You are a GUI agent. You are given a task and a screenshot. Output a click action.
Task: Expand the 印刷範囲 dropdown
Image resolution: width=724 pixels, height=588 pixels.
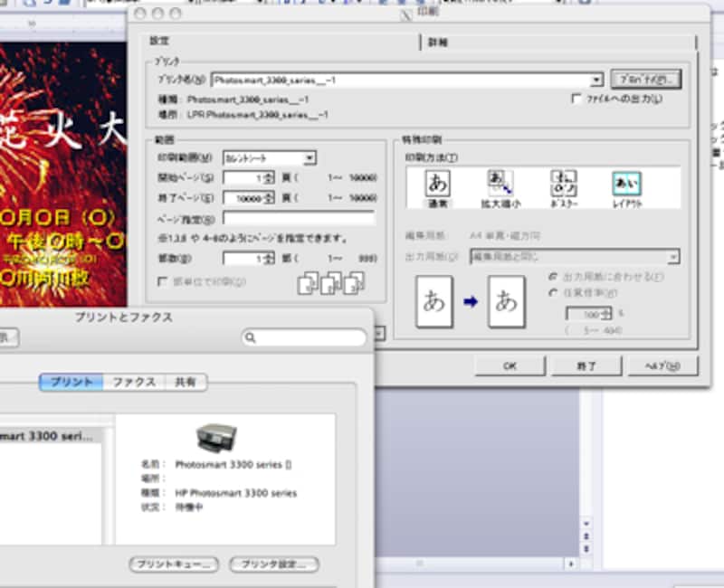click(310, 158)
